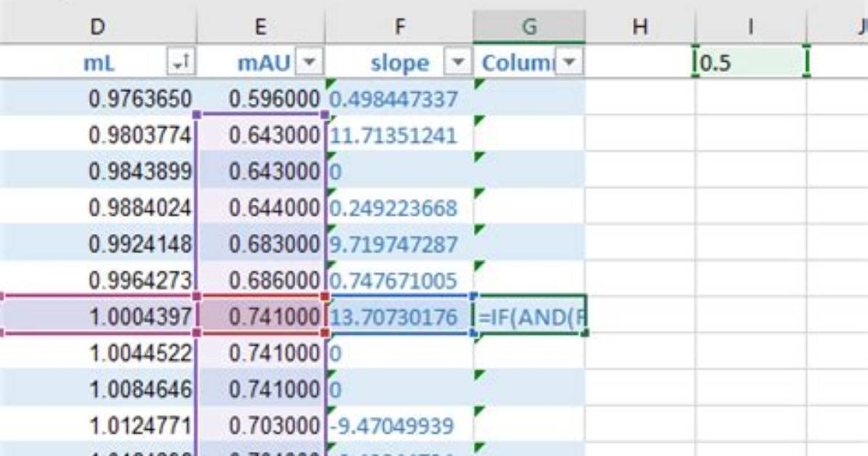Select cell with value 0.9964273
Image resolution: width=868 pixels, height=456 pixels.
click(98, 280)
